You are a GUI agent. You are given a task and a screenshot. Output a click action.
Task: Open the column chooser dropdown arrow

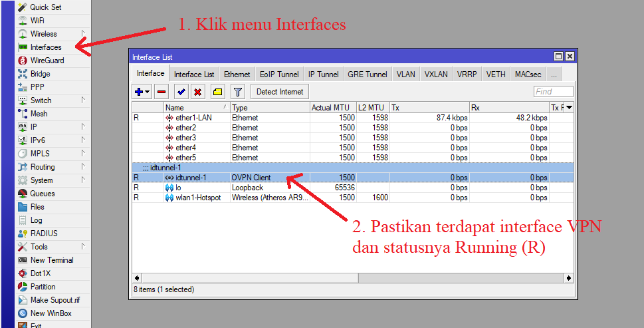(x=569, y=107)
